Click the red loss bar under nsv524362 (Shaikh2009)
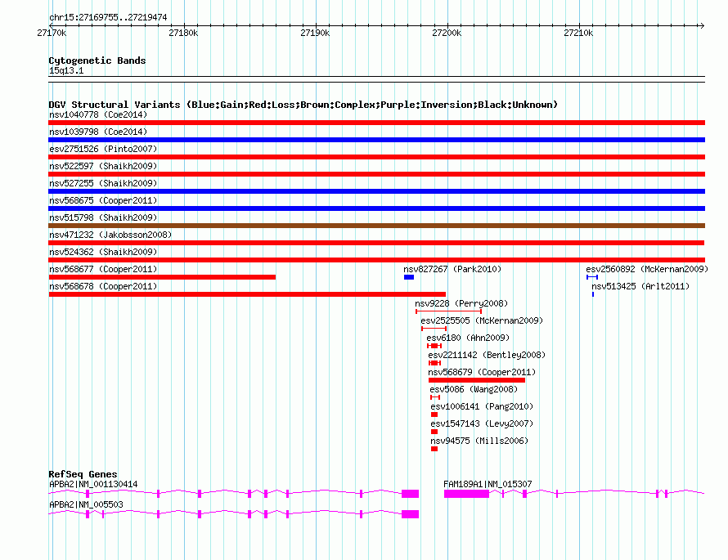This screenshot has height=560, width=728. pyautogui.click(x=376, y=260)
